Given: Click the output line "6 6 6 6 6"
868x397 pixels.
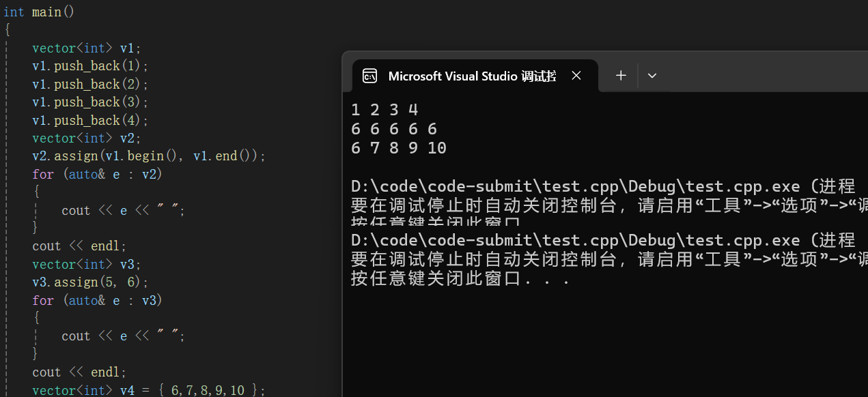Looking at the screenshot, I should point(394,129).
